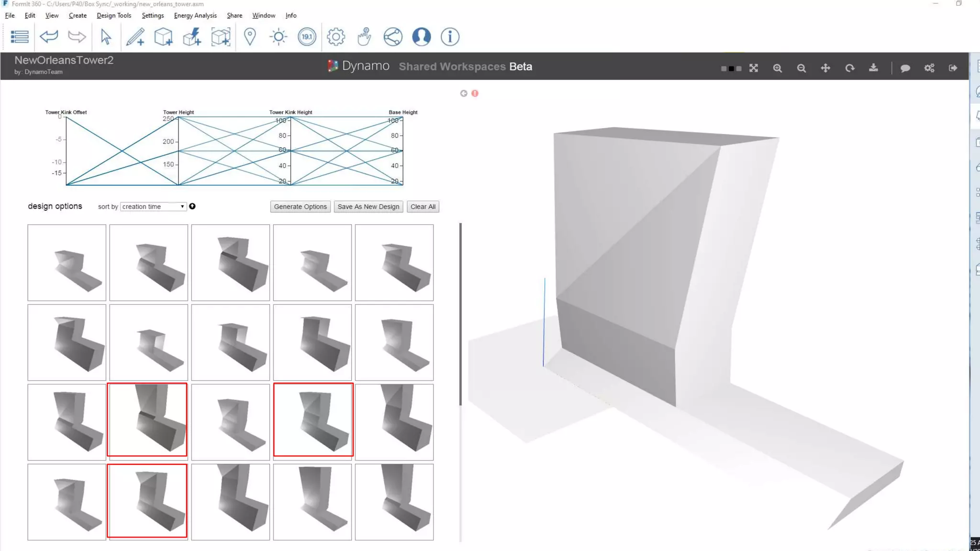Click the Set Location pin icon
This screenshot has height=551, width=980.
coord(250,37)
